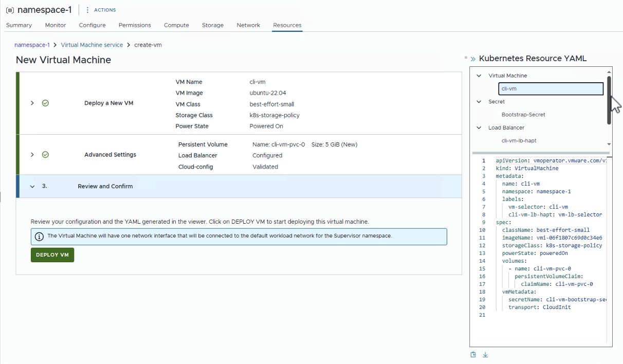Click YAML line imageName vmi-06f1807c69d0c34e6
This screenshot has width=623, height=364.
coord(552,238)
